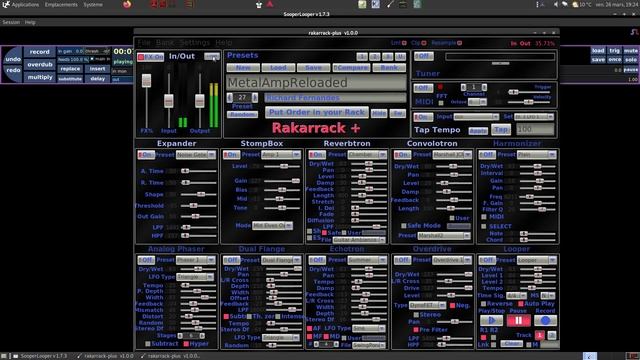
Task: Disable the StompBox On switch
Action: click(x=231, y=155)
